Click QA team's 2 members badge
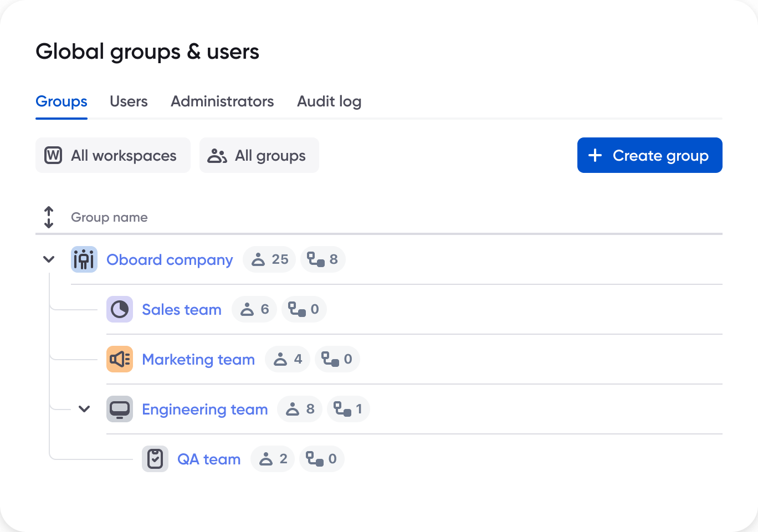 click(273, 459)
